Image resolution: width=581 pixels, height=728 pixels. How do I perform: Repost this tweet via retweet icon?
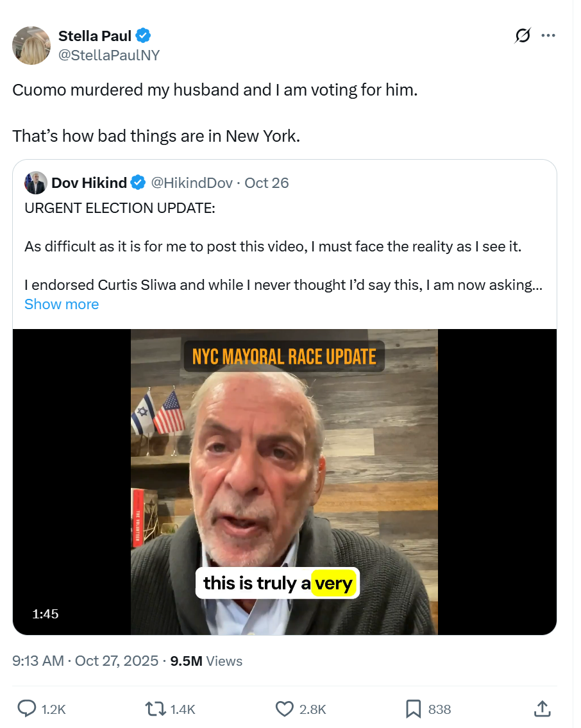click(x=155, y=708)
